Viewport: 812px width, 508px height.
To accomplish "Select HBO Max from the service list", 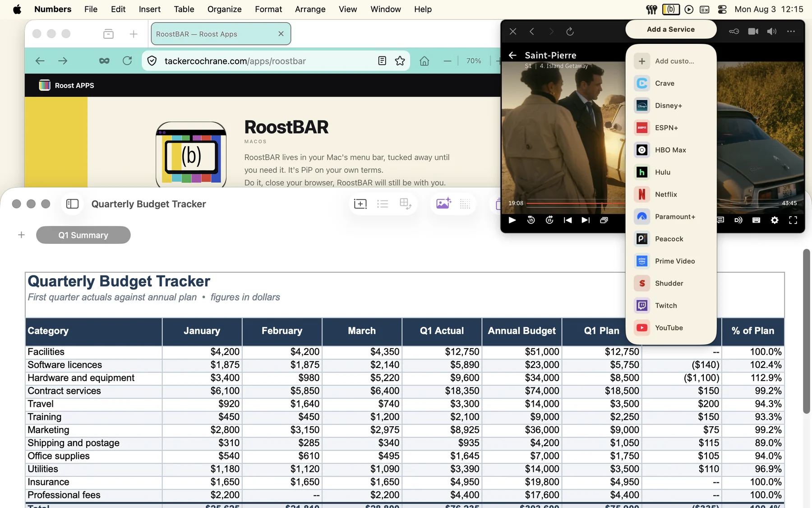I will click(671, 150).
